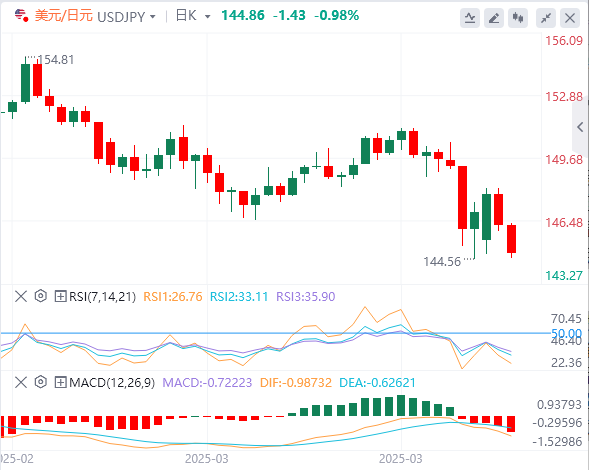Click the -1.52986 MACD axis label
The height and width of the screenshot is (470, 589).
point(557,442)
